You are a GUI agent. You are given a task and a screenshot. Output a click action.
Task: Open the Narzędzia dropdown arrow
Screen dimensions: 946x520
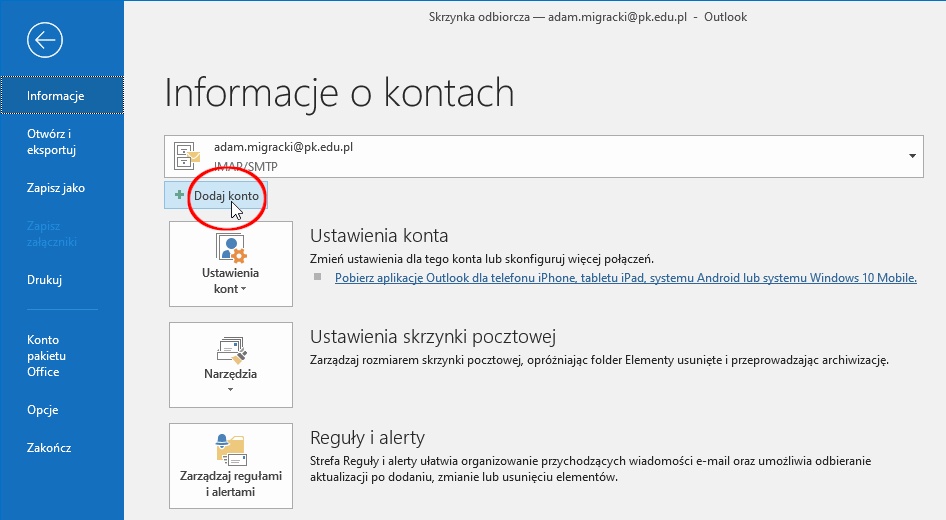(231, 390)
